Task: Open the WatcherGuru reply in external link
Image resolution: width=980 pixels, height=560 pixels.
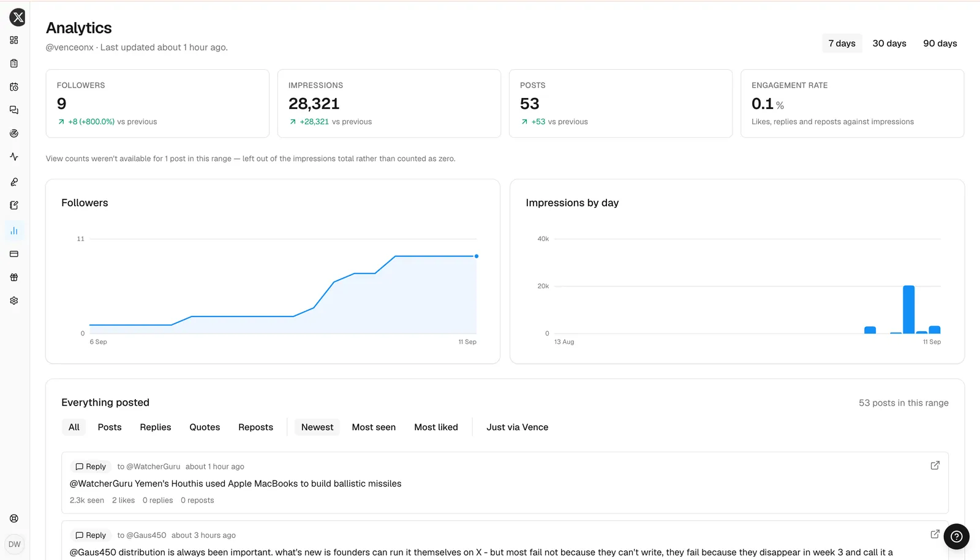Action: pos(935,466)
